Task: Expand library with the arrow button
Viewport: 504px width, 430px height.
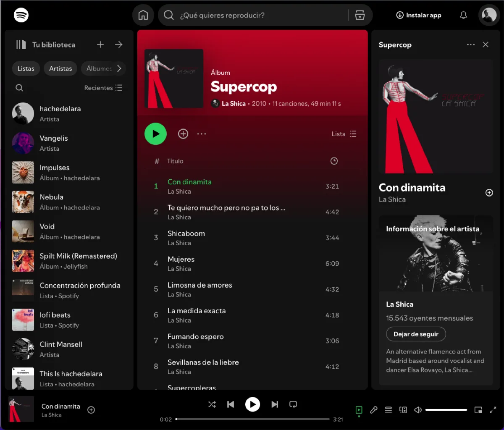Action: click(119, 45)
